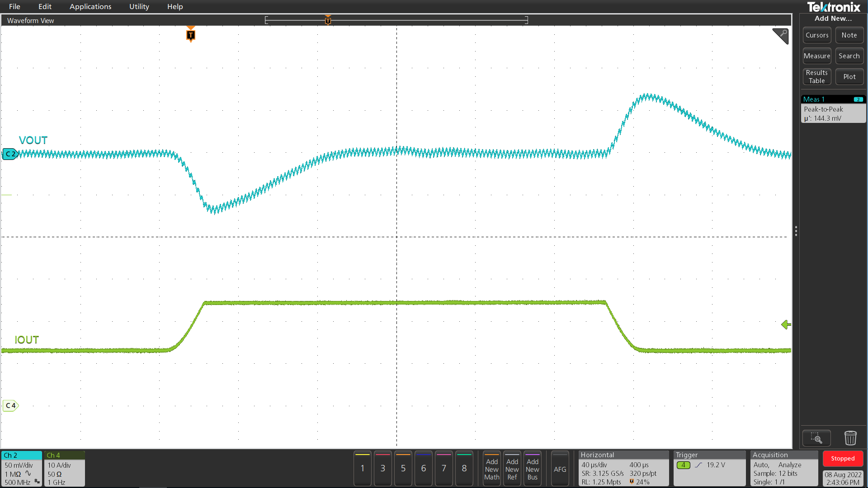Open the Applications menu
The width and height of the screenshot is (868, 488).
[x=90, y=6]
